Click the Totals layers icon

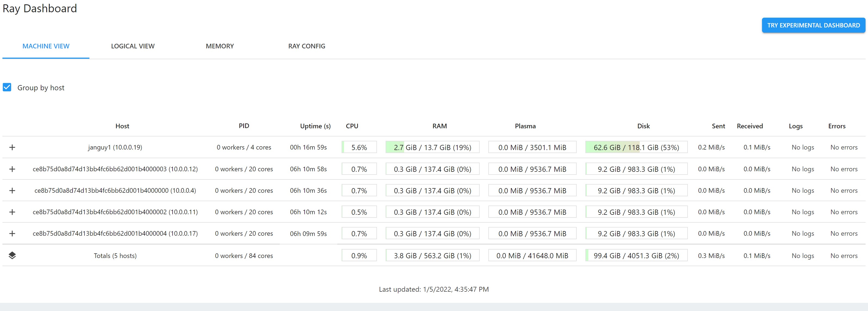12,255
